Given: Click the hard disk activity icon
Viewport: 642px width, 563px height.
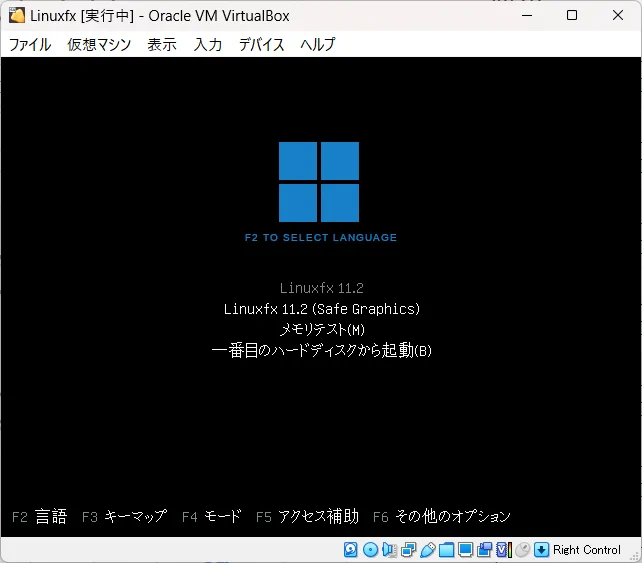Looking at the screenshot, I should click(350, 549).
